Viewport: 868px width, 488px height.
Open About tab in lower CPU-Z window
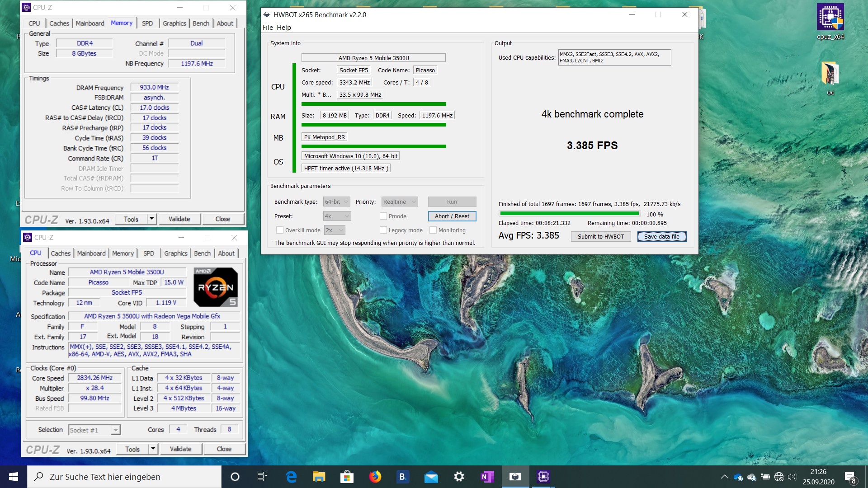(226, 253)
